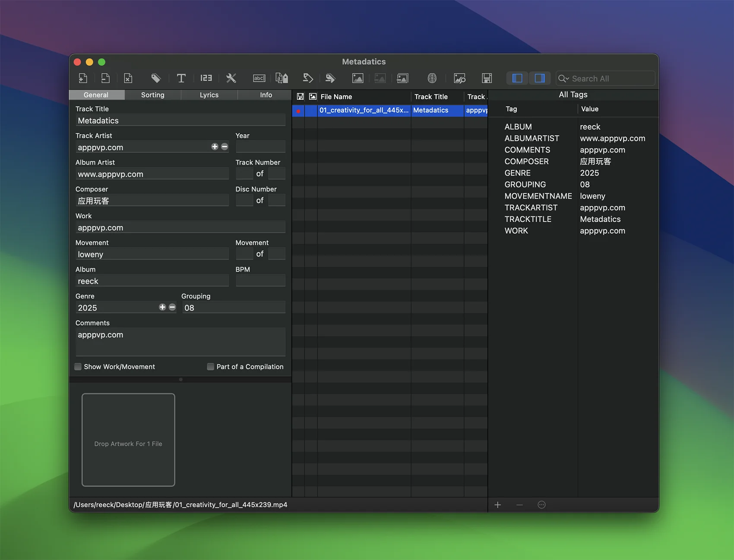Sort by the Track Title column header
Screen dimensions: 734x560
[x=437, y=97]
